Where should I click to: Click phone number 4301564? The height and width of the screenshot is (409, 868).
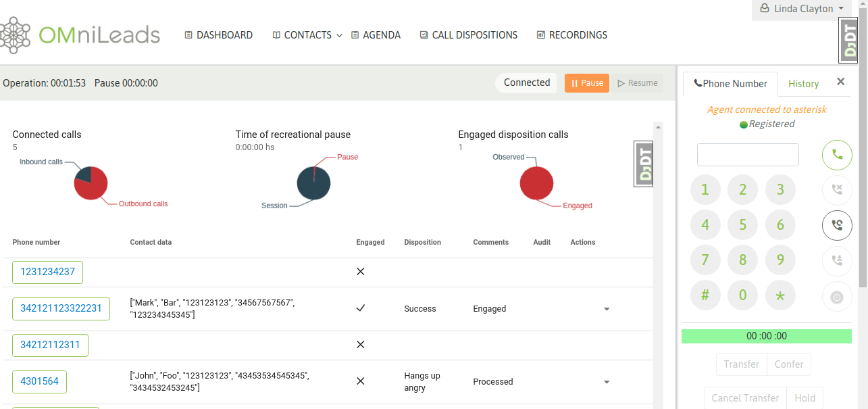coord(39,381)
